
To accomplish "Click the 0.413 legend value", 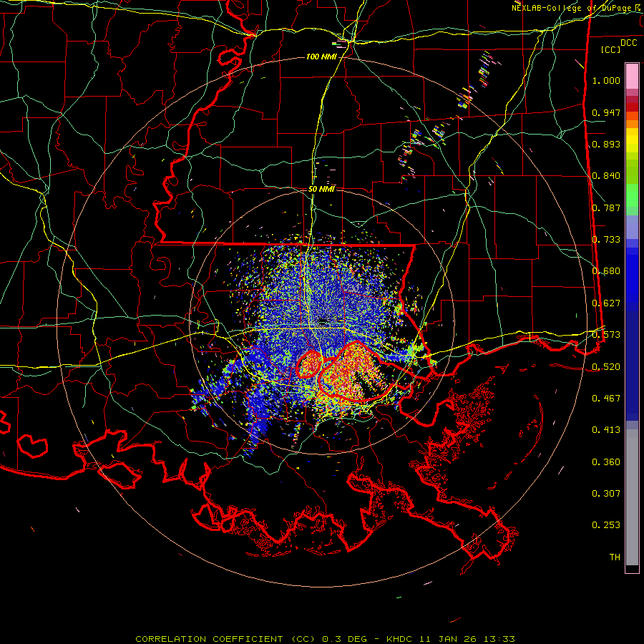I will click(606, 430).
